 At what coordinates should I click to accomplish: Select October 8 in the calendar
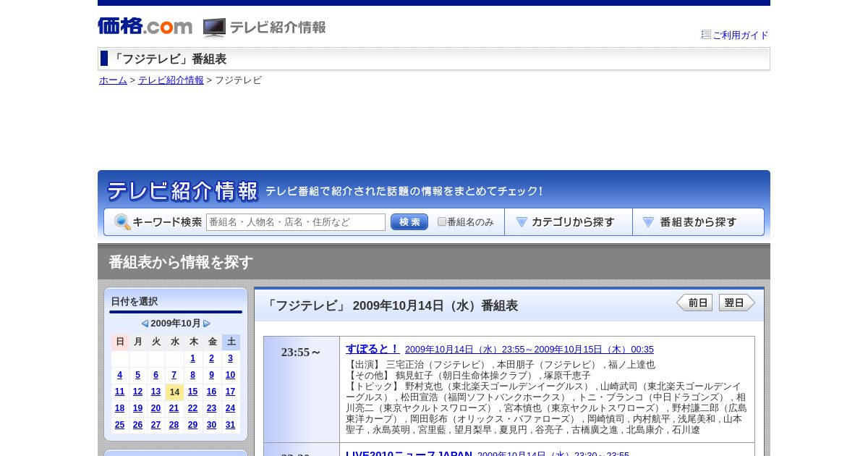(192, 375)
